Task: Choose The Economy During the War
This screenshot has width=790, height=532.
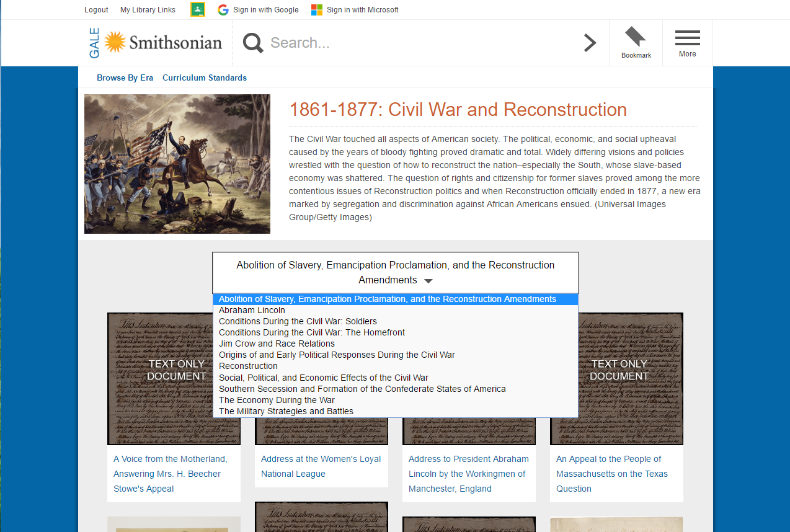Action: 396,400
